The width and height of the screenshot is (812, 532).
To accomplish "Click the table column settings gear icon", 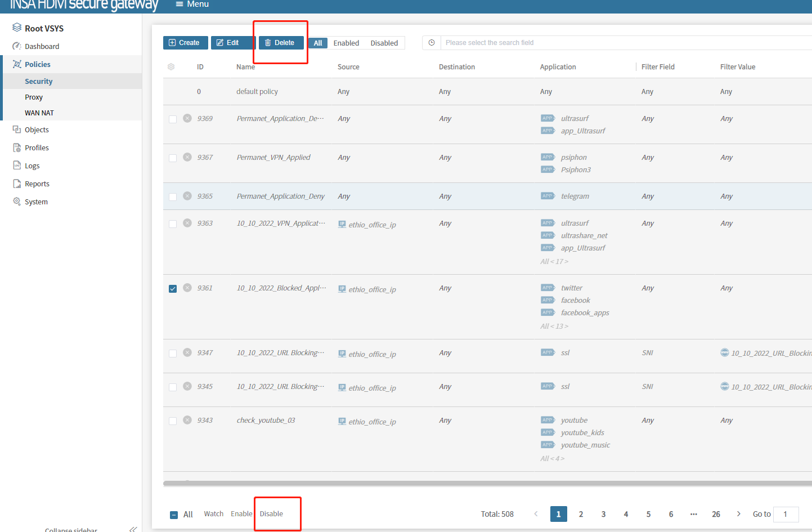I will [171, 67].
